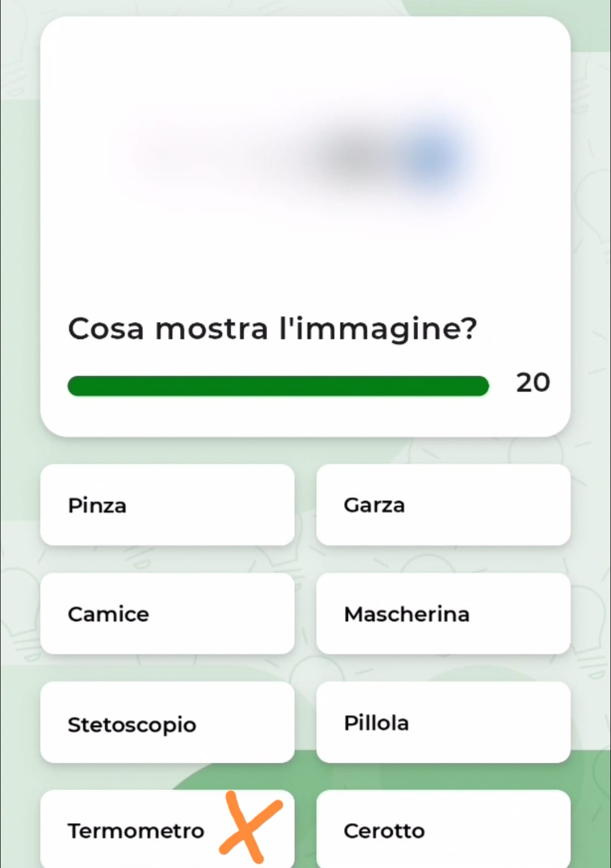Click the pink blurred left part of image
The image size is (611, 868).
click(x=170, y=152)
